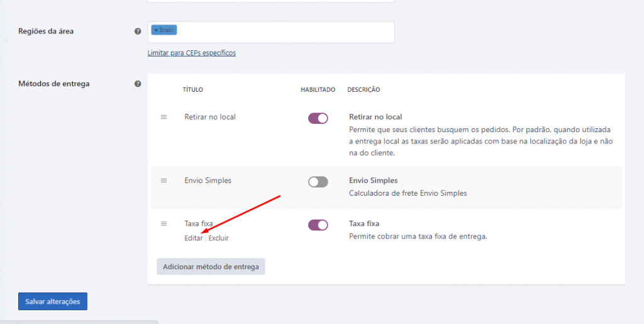Viewport: 644px width, 324px height.
Task: Click Adicionar método de entrega button
Action: 211,267
